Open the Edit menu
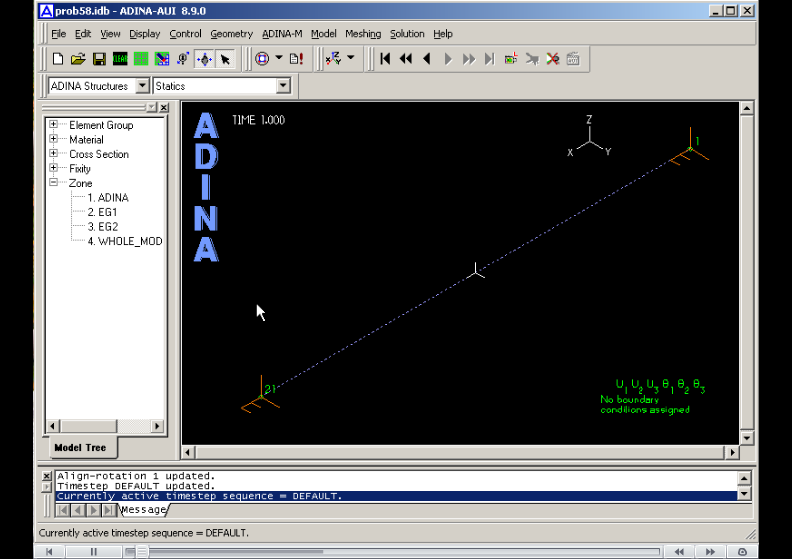 click(x=83, y=34)
